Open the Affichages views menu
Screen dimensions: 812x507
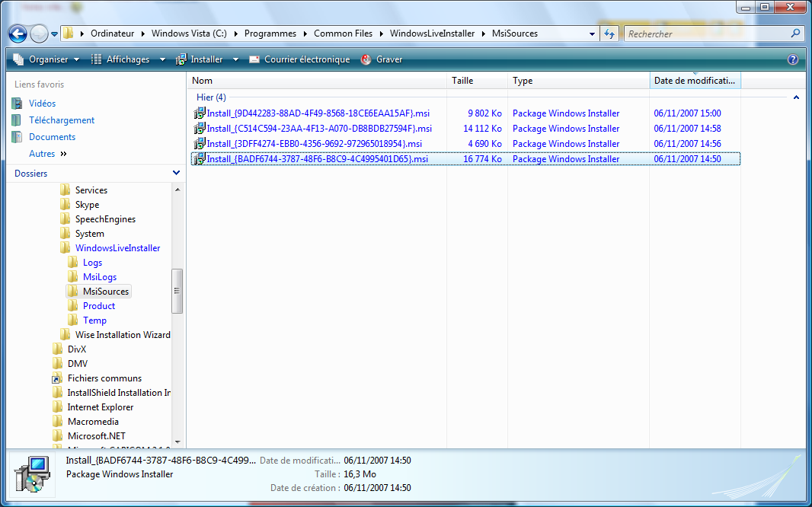click(x=127, y=59)
